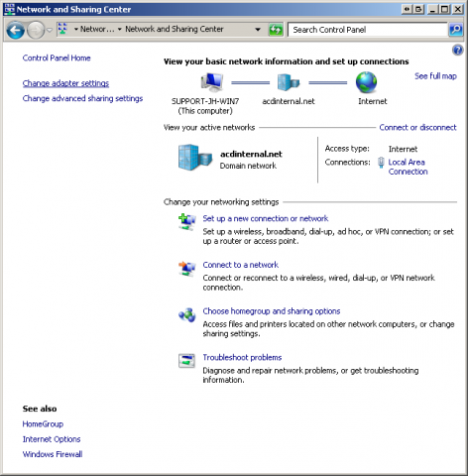Click the SUPPORT-JH-WIN7 computer icon
This screenshot has width=468, height=476.
(212, 82)
